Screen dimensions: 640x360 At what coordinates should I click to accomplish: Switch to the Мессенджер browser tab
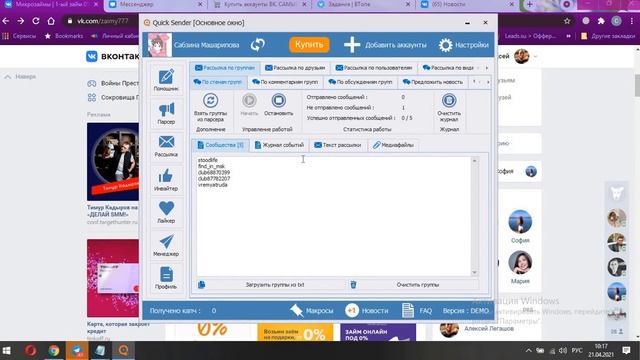[155, 4]
